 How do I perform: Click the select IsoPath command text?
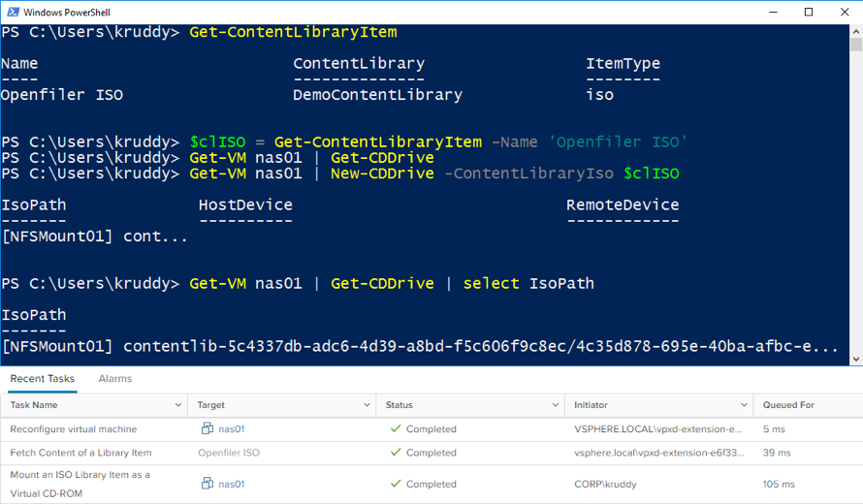click(528, 283)
